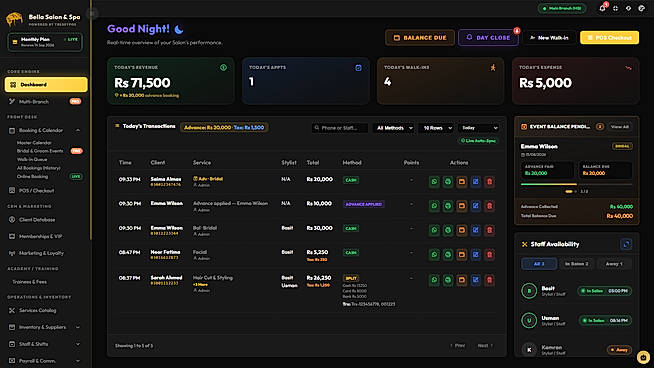
Task: Delete the Sarah Ahmed Hair Cut transaction
Action: pos(489,280)
